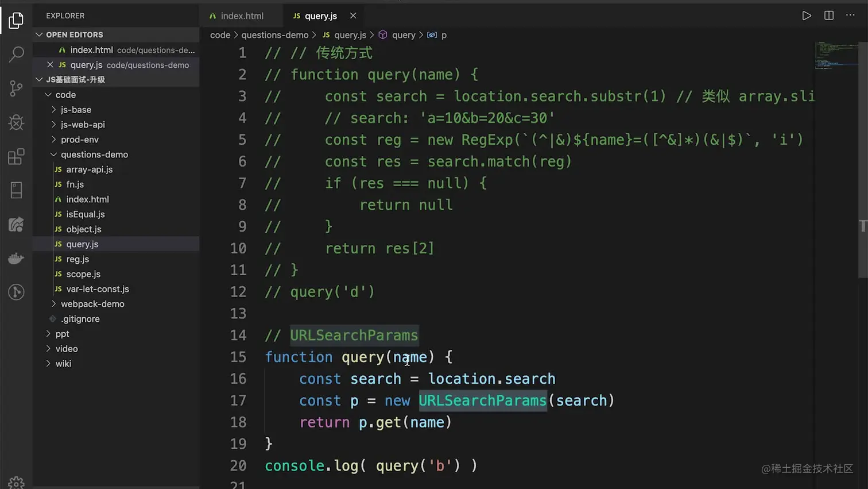868x489 pixels.
Task: Collapse the OPEN EDITORS section
Action: [116, 34]
